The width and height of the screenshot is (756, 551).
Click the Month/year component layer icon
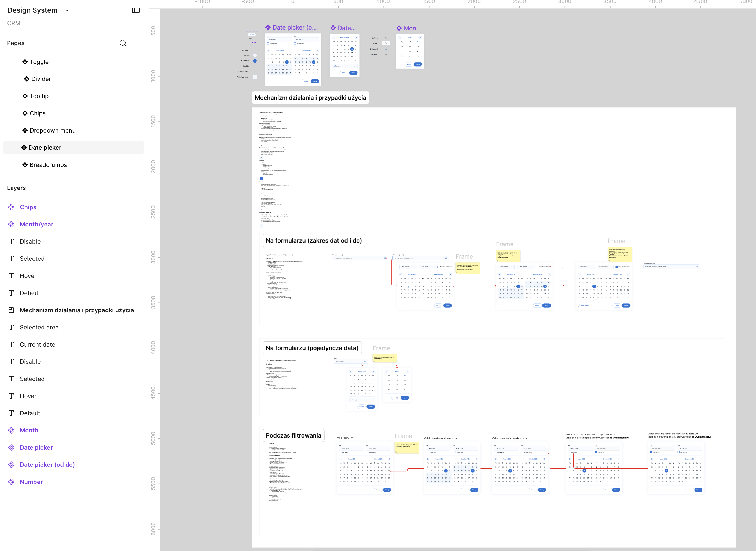tap(11, 225)
